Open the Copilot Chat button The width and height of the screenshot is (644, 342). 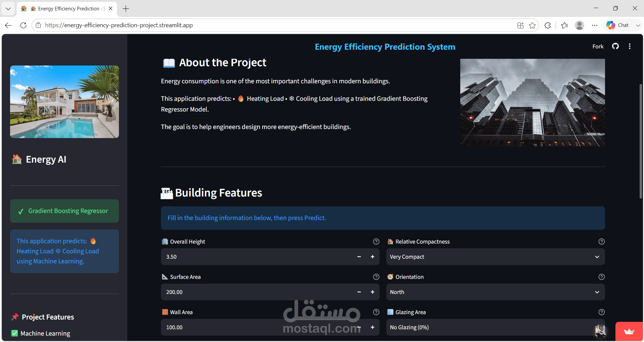tap(617, 25)
